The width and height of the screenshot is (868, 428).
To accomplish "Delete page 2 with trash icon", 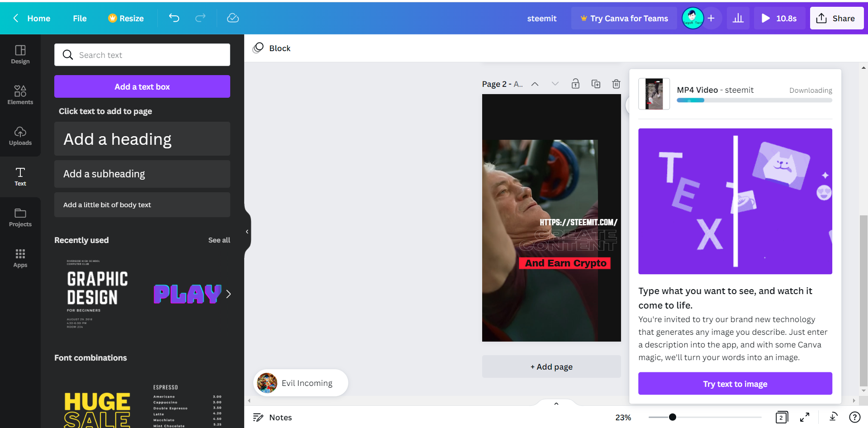I will (616, 84).
